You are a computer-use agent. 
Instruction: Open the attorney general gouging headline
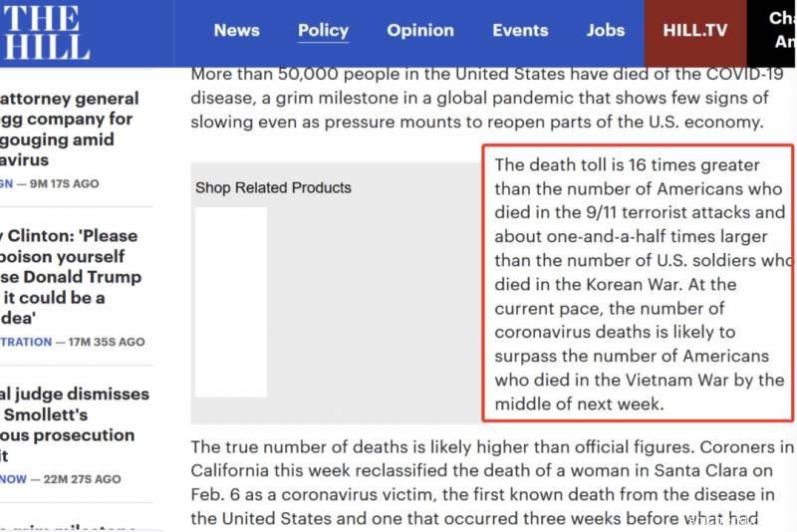pyautogui.click(x=70, y=130)
